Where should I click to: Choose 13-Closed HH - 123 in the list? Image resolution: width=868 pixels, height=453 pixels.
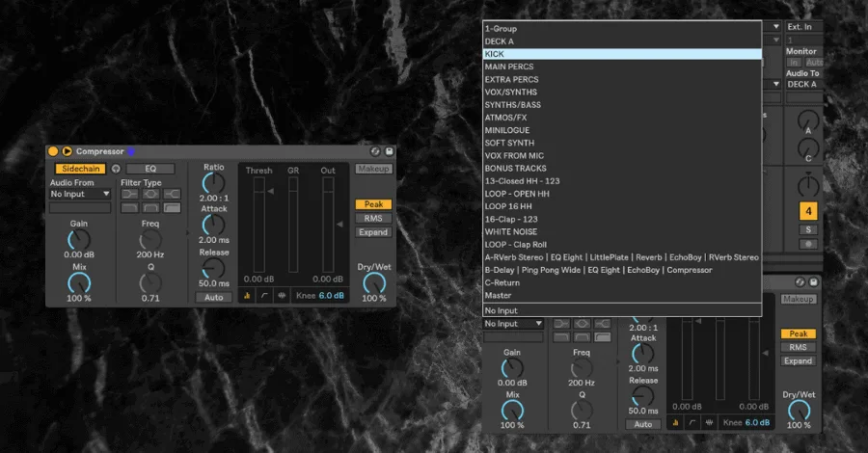622,181
